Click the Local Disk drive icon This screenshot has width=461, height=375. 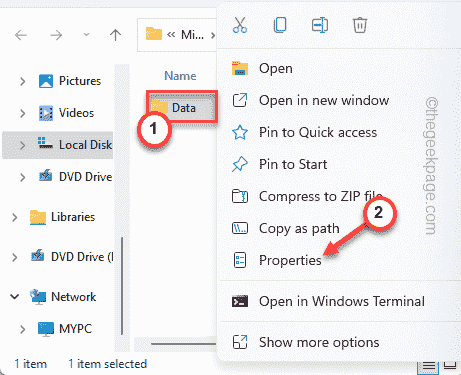(x=45, y=143)
